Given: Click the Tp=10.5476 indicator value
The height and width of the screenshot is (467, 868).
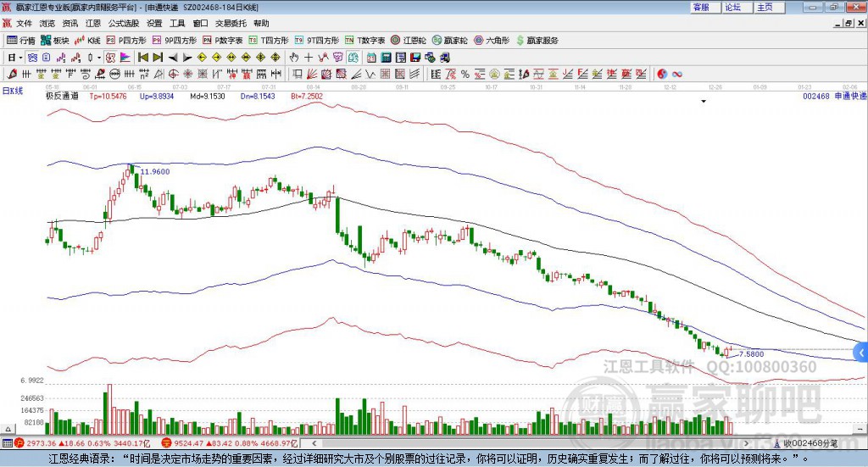Looking at the screenshot, I should tap(108, 96).
